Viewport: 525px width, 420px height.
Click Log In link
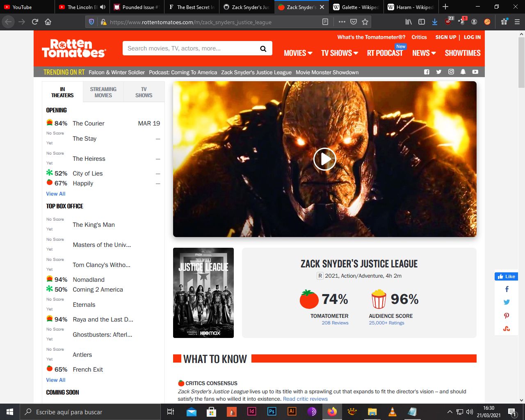472,37
